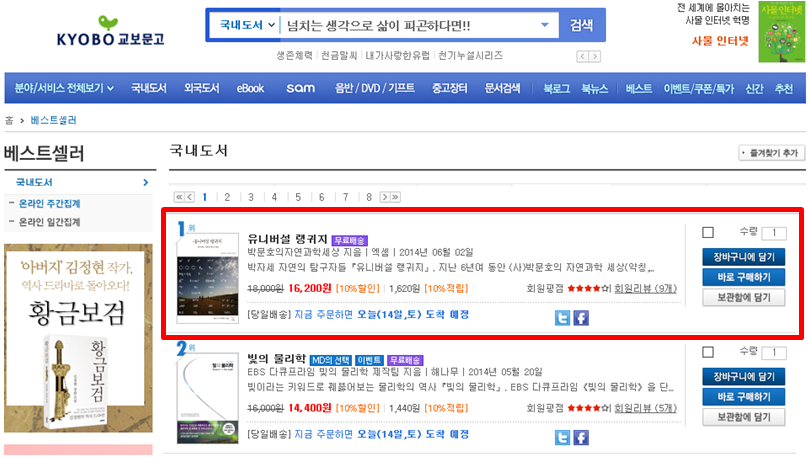Open sam navigation item
808x458 pixels.
[x=300, y=88]
